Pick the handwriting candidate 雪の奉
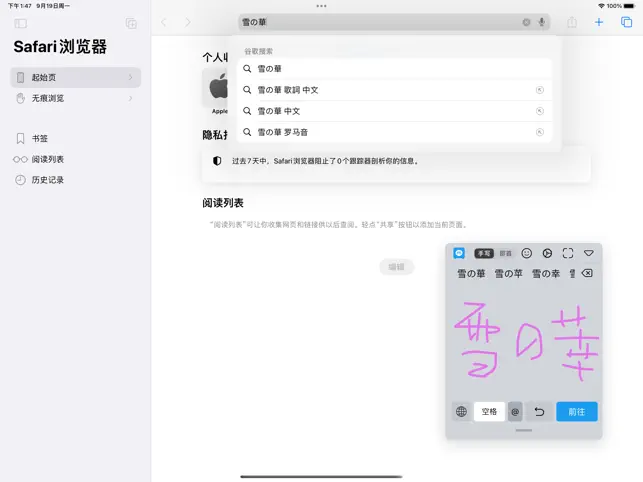This screenshot has height=482, width=643. pyautogui.click(x=546, y=274)
